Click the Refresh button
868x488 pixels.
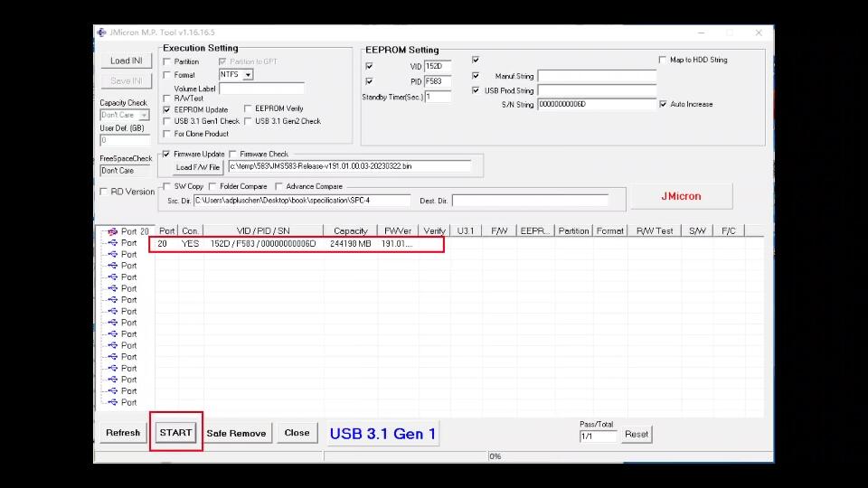tap(123, 433)
